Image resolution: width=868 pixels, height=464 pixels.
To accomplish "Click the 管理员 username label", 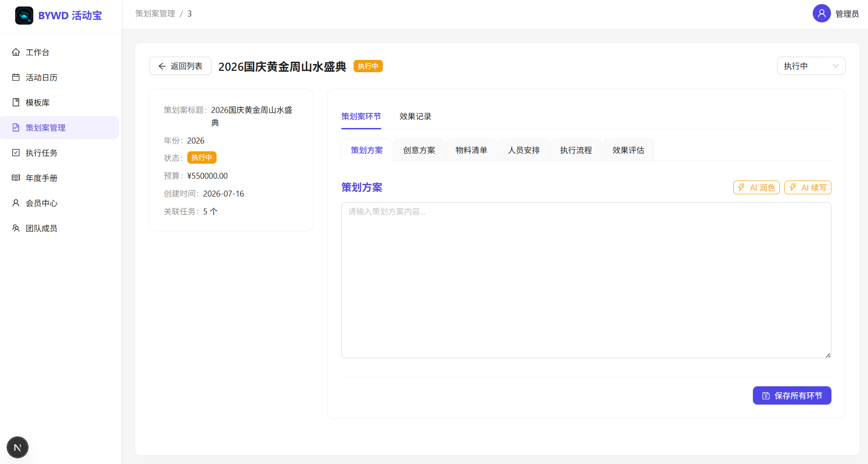I will 847,14.
